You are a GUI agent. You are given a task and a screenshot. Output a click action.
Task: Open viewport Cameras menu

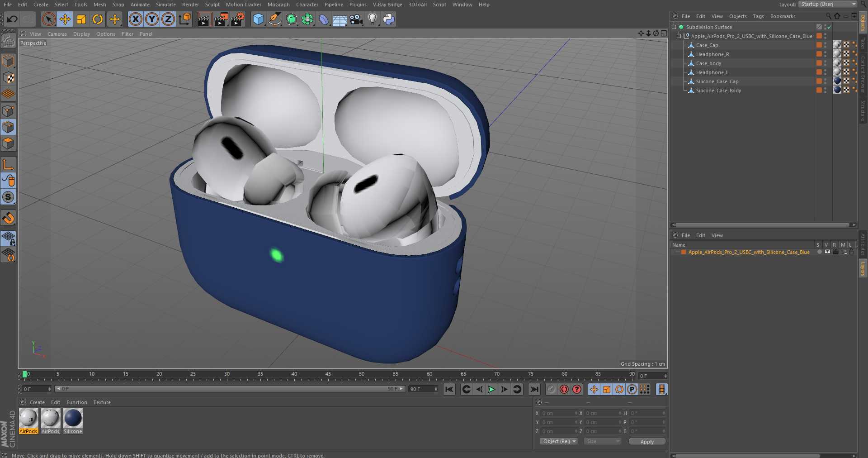(x=57, y=34)
